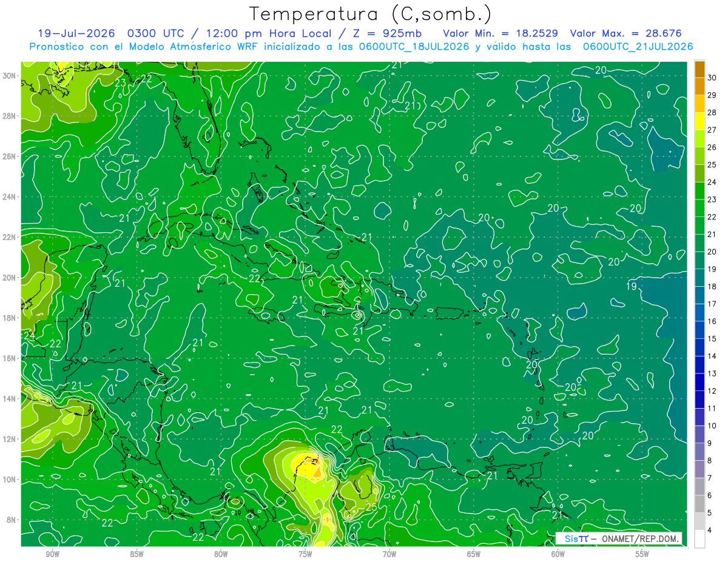Click the "Valor Max. = 28.676" text
This screenshot has height=562, width=728.
pyautogui.click(x=627, y=33)
